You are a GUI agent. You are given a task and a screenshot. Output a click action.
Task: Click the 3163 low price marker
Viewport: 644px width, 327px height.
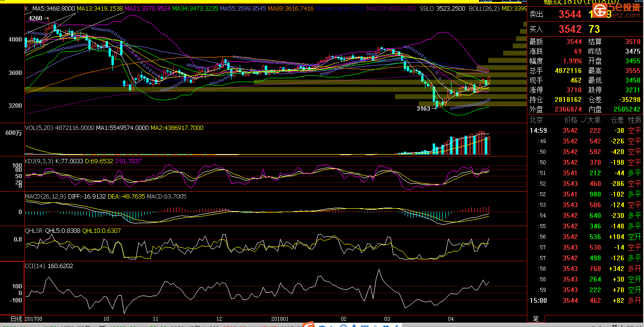coord(423,109)
